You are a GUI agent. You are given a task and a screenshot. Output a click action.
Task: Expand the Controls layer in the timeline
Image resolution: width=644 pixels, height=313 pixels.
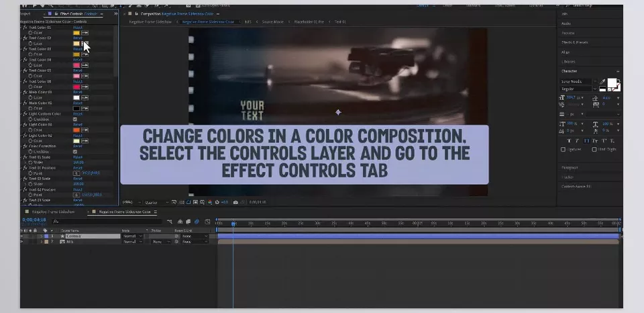(42, 236)
